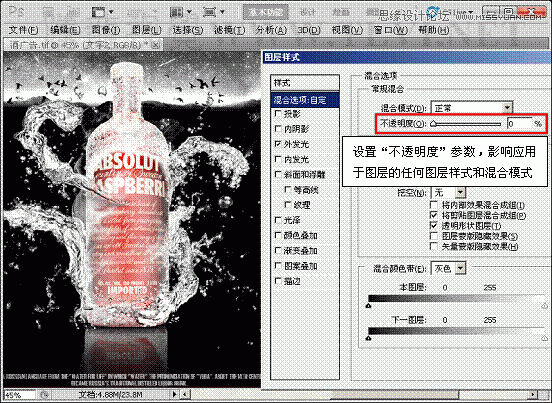Close the document tab with the x icon
Image resolution: width=552 pixels, height=403 pixels.
(x=156, y=45)
